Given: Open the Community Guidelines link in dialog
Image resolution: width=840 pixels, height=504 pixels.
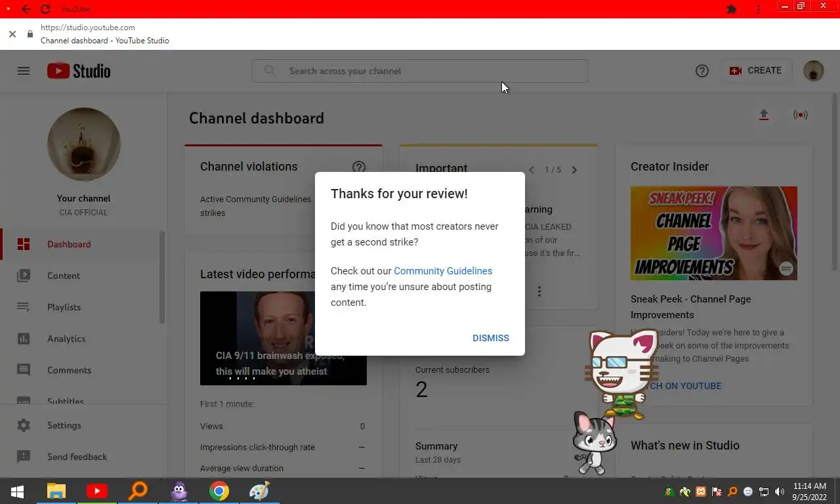Looking at the screenshot, I should point(443,271).
